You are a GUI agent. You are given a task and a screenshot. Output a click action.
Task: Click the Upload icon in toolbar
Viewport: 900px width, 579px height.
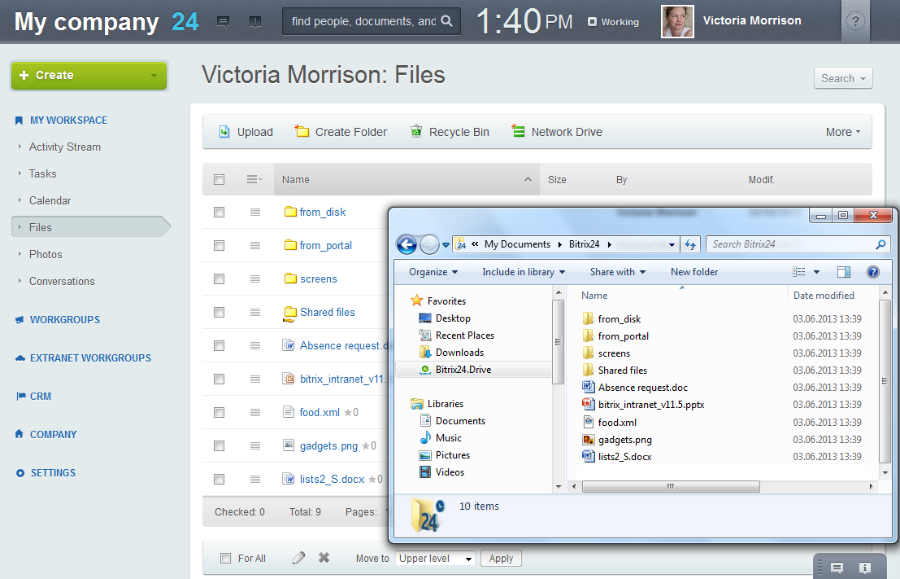coord(224,132)
